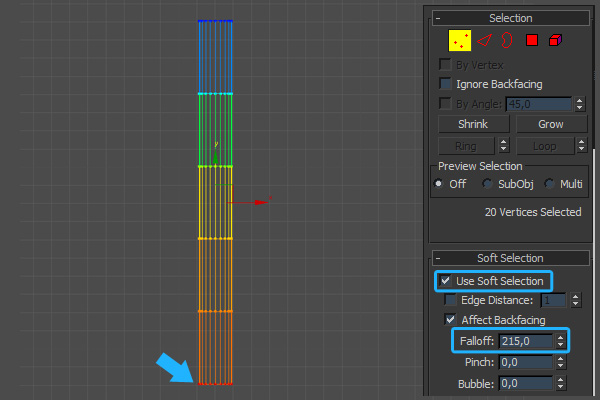Disable Affect Backfacing option

(451, 320)
